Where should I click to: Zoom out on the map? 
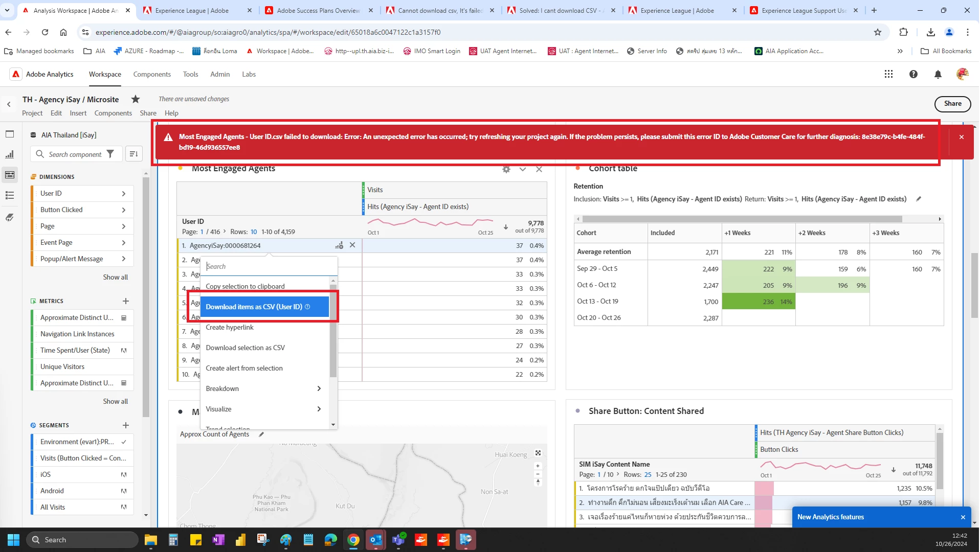tap(538, 474)
